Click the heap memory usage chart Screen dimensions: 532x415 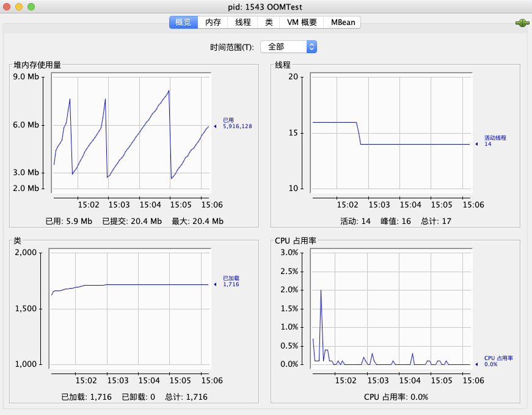click(x=131, y=132)
